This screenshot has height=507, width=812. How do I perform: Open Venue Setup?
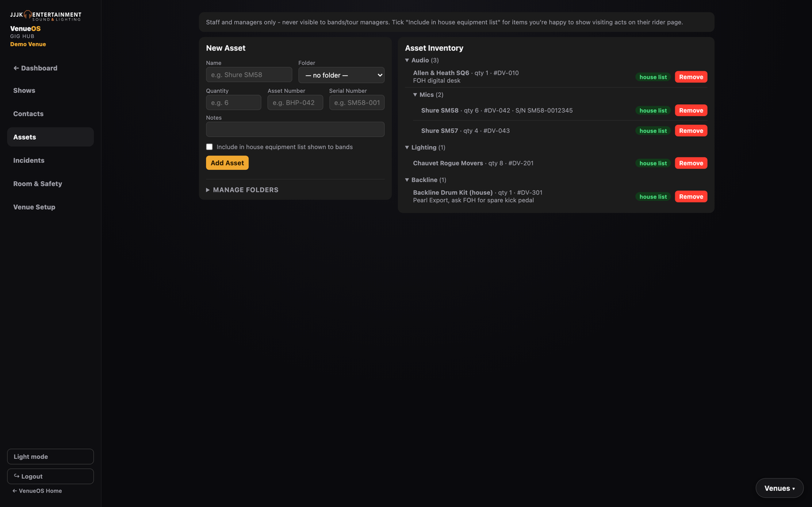(x=51, y=207)
